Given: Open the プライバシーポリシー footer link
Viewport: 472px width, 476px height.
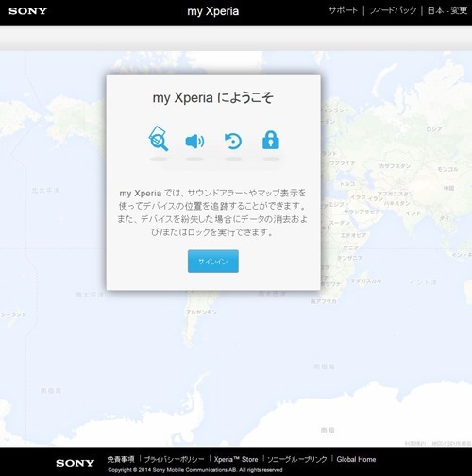Looking at the screenshot, I should click(175, 459).
